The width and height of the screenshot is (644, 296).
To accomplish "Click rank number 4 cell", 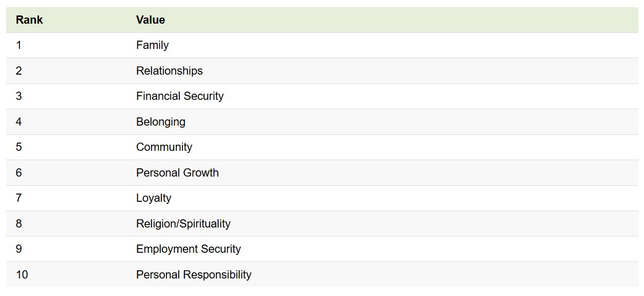I will pos(19,122).
